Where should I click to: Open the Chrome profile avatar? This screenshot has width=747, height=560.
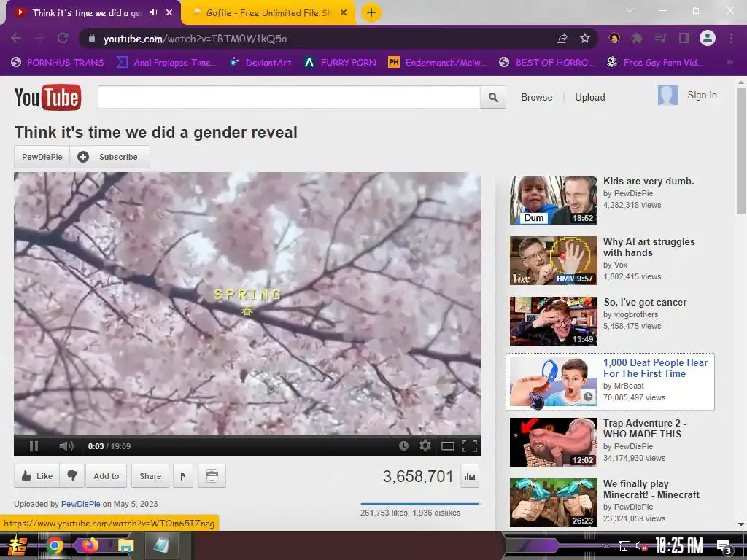(708, 38)
